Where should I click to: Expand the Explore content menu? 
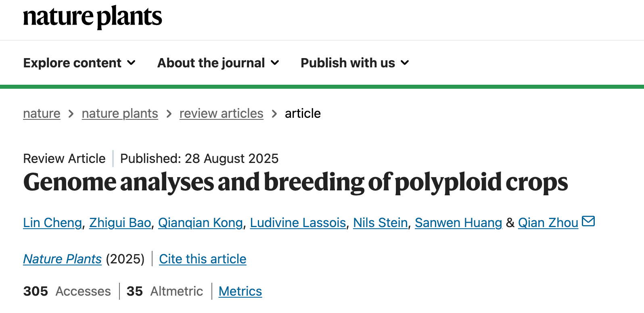[79, 63]
